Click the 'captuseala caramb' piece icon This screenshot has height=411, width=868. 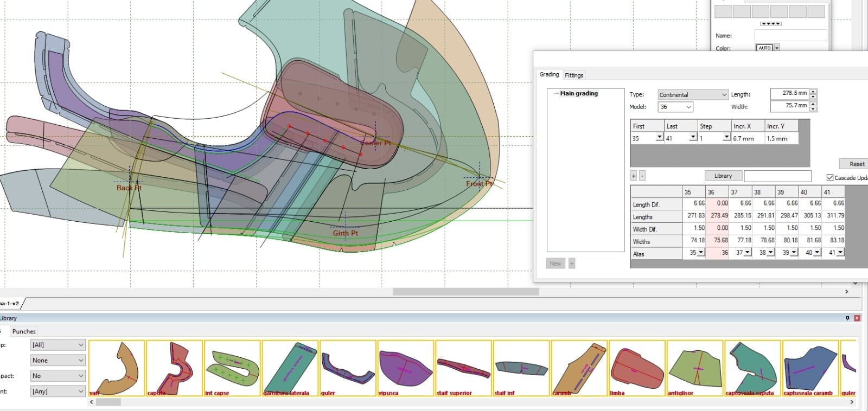[x=810, y=368]
